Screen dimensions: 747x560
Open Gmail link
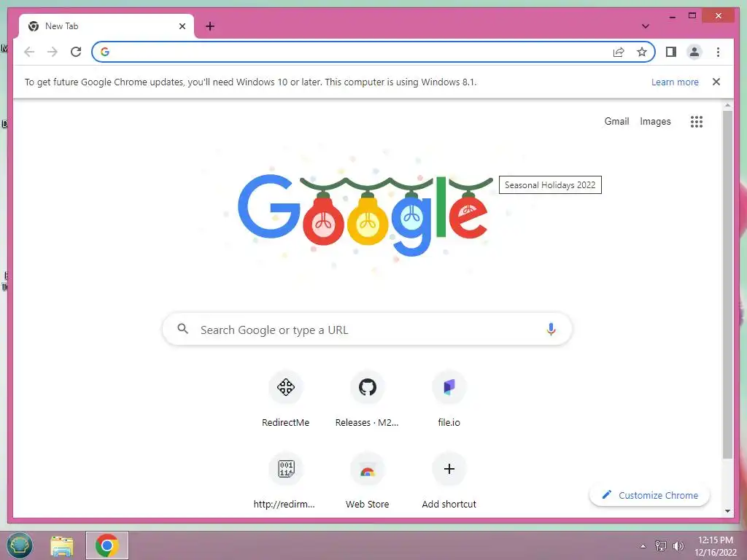(616, 122)
